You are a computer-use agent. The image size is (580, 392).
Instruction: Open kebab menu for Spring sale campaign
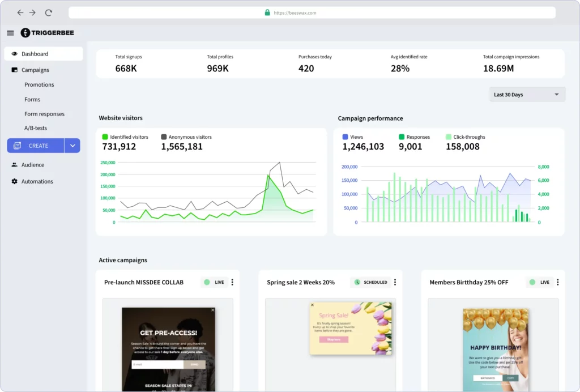pyautogui.click(x=395, y=282)
